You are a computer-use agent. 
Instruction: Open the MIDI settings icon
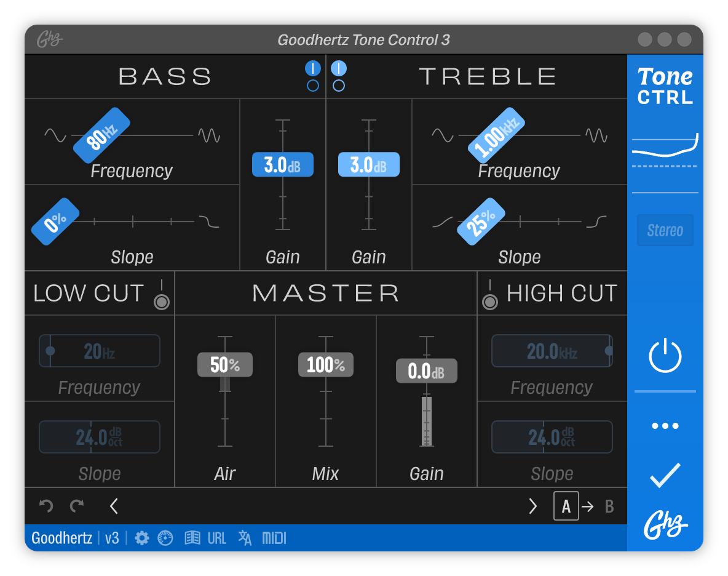[x=274, y=538]
